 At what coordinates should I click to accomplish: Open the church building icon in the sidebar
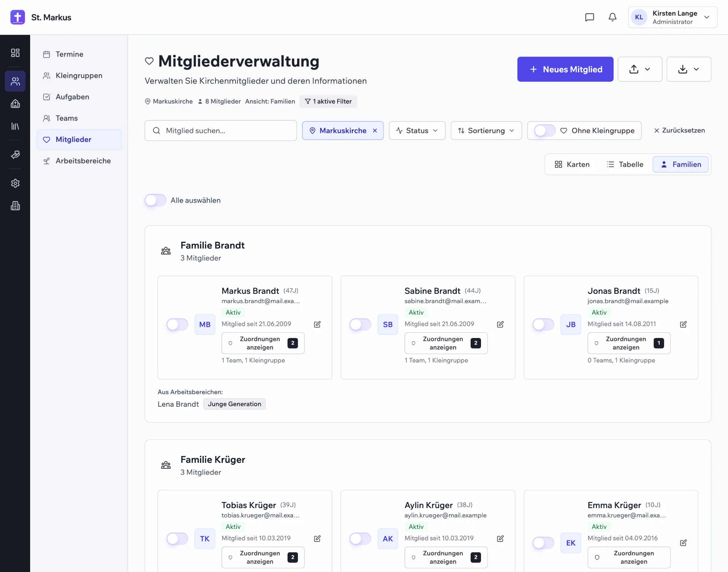(x=15, y=104)
